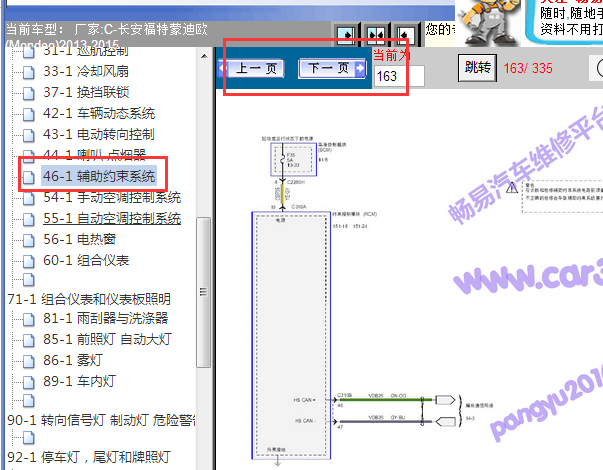Viewport: 603px width, 470px height.
Task: Click first arrow icon in top toolbar
Action: point(346,35)
